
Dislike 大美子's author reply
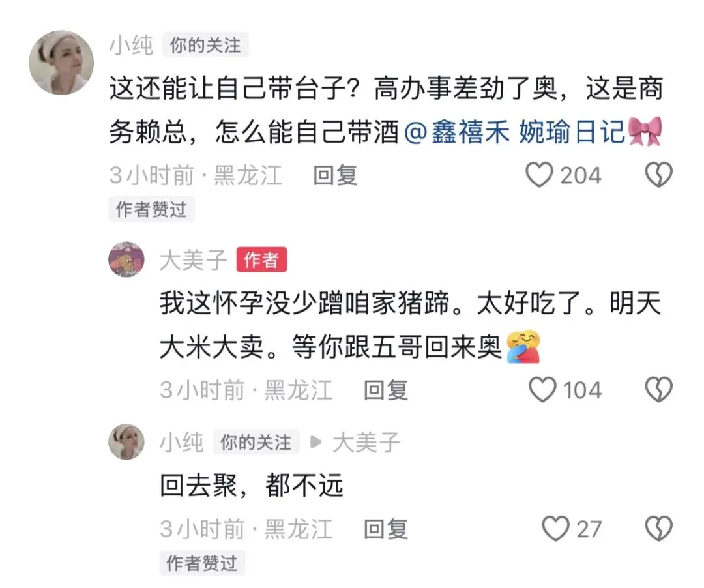(x=658, y=389)
